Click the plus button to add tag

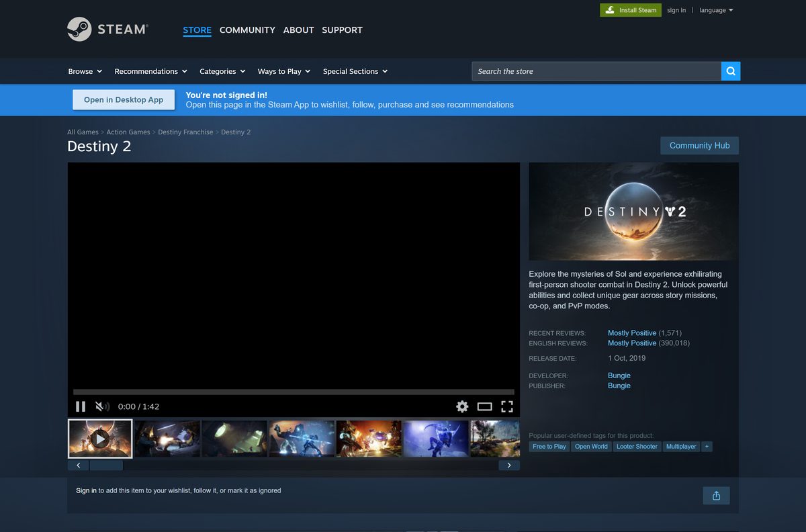707,446
